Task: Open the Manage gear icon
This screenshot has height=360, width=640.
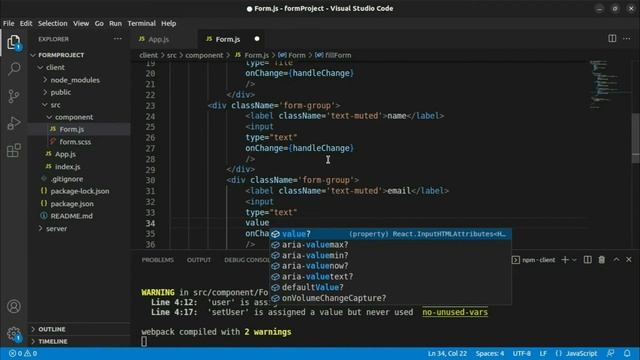Action: (x=13, y=334)
